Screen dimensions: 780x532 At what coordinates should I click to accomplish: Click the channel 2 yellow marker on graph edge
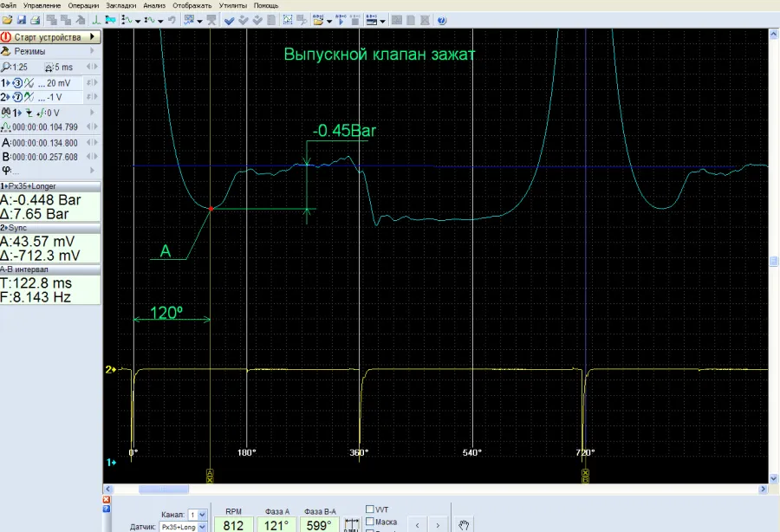click(x=110, y=369)
